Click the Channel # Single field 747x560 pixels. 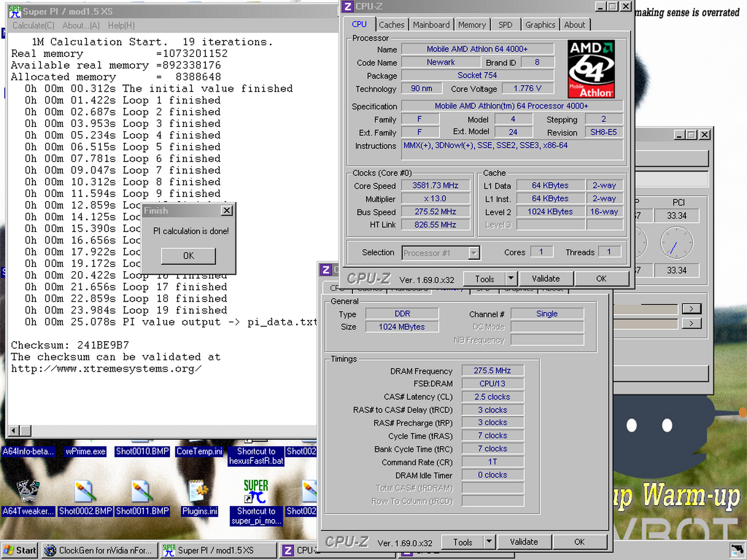[x=547, y=314]
